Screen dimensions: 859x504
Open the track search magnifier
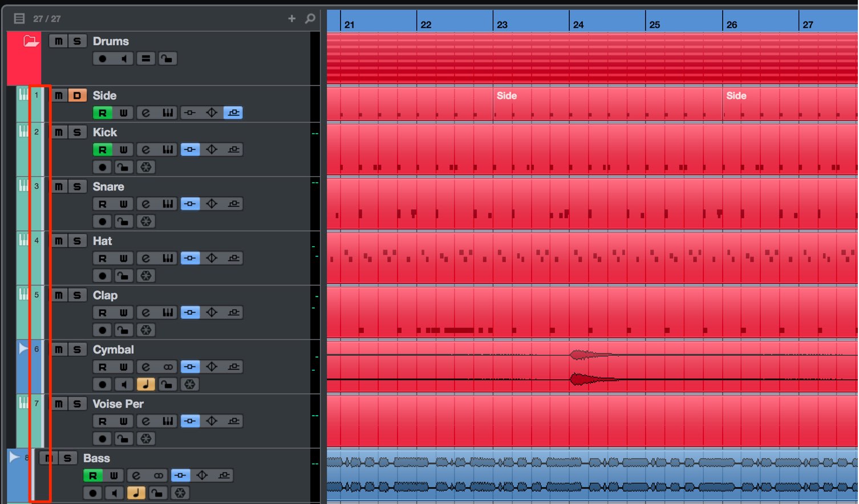310,18
